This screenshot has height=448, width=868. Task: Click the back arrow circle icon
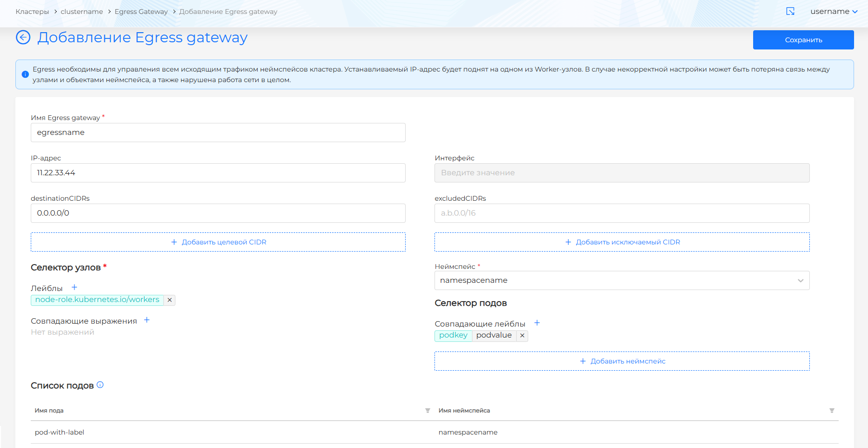23,37
